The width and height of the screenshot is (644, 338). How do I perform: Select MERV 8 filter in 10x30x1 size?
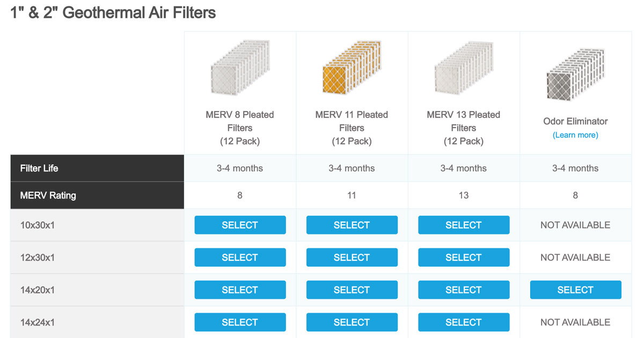240,225
